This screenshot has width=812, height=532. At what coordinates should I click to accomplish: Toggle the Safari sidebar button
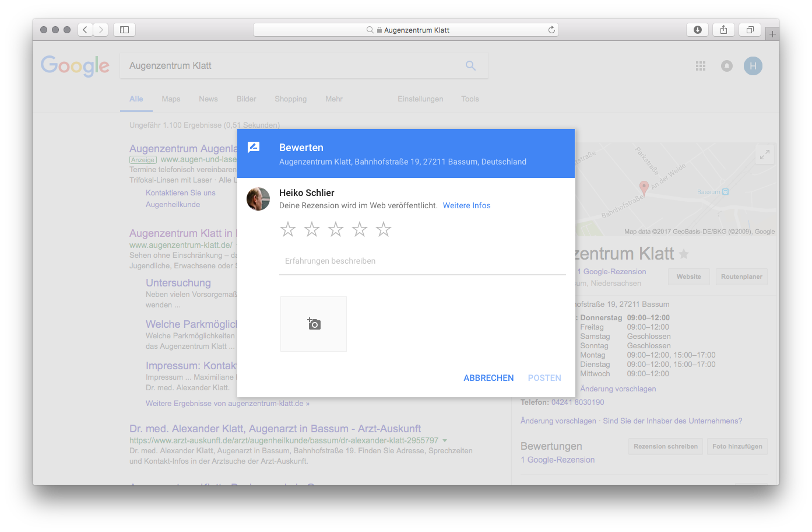coord(124,30)
